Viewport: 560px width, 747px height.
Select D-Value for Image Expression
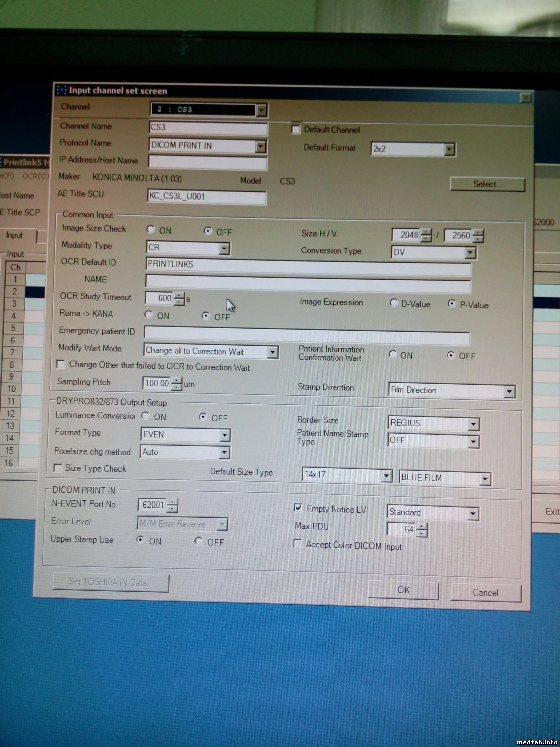394,303
